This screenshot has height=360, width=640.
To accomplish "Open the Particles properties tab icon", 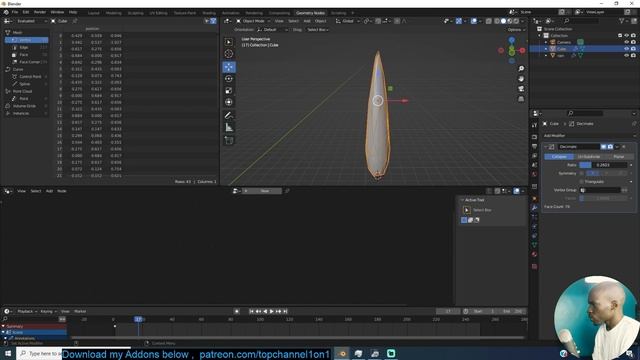I will tap(535, 217).
